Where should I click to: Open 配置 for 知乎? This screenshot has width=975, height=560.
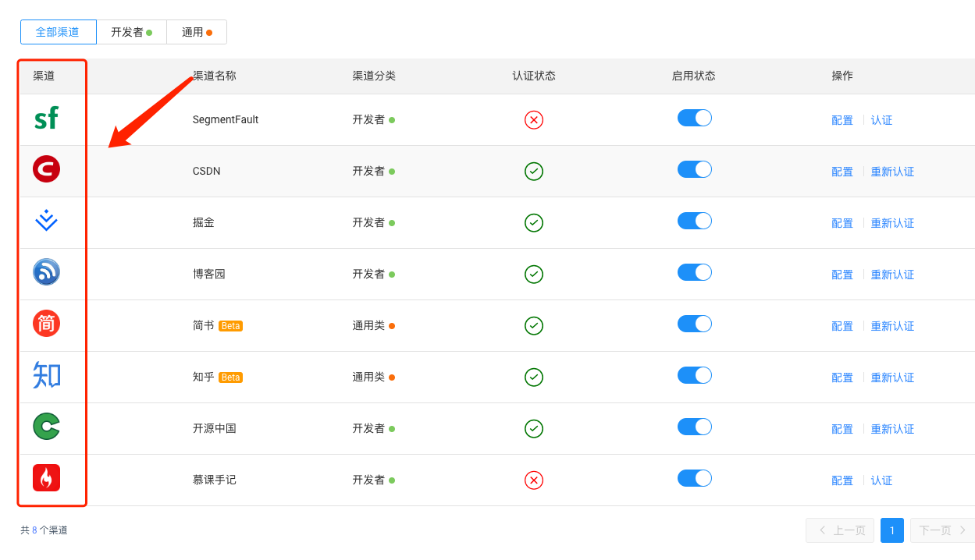tap(842, 377)
